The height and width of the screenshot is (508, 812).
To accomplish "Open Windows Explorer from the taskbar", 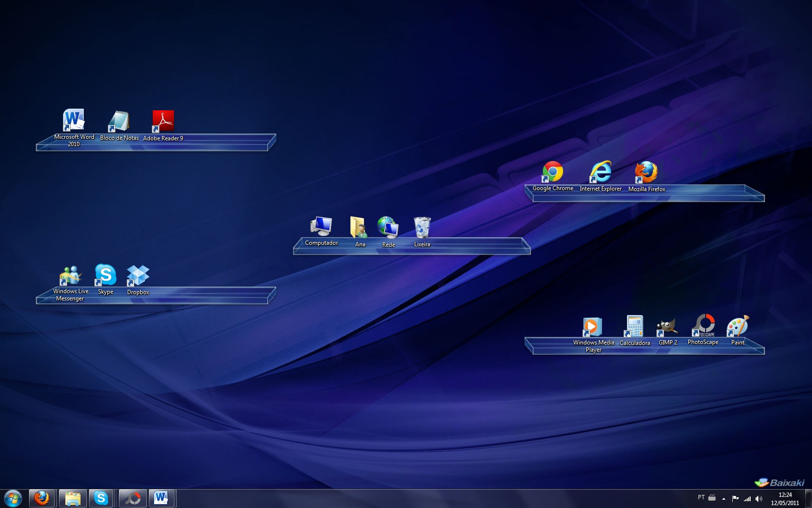I will tap(72, 498).
